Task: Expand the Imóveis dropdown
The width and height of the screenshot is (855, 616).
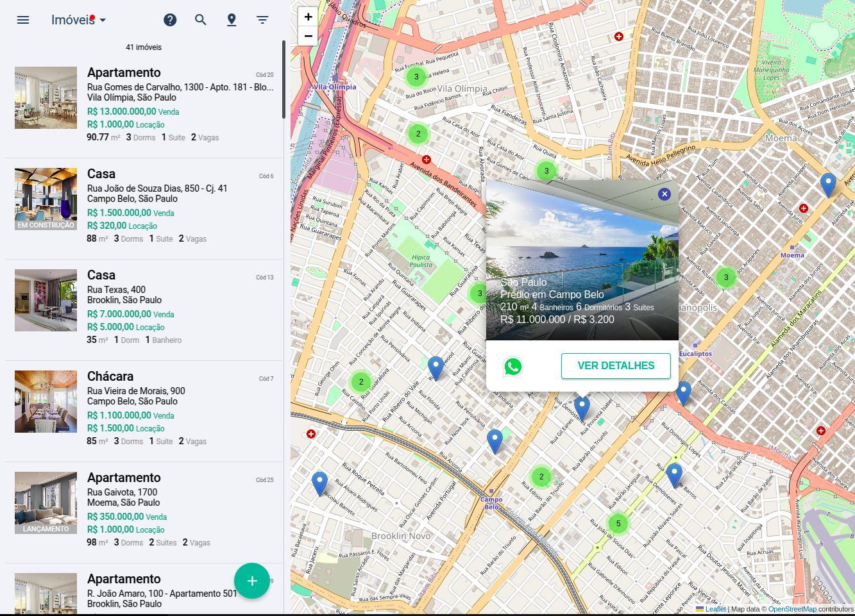Action: coord(78,20)
